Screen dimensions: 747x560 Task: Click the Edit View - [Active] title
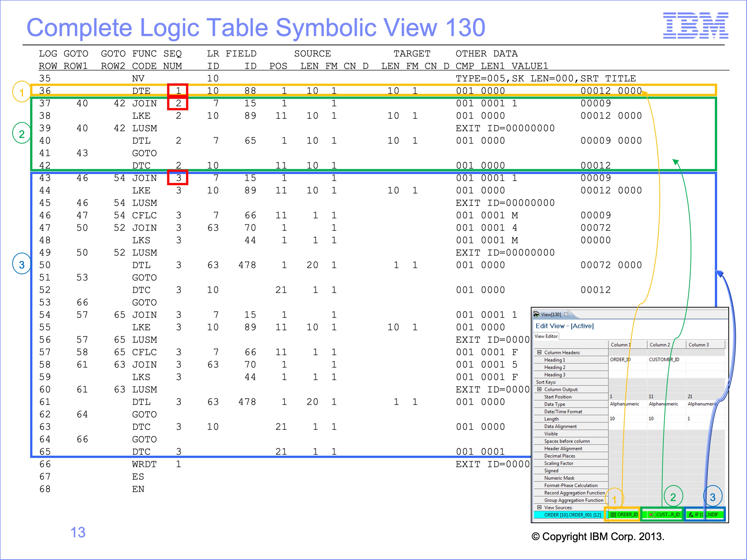tap(565, 326)
